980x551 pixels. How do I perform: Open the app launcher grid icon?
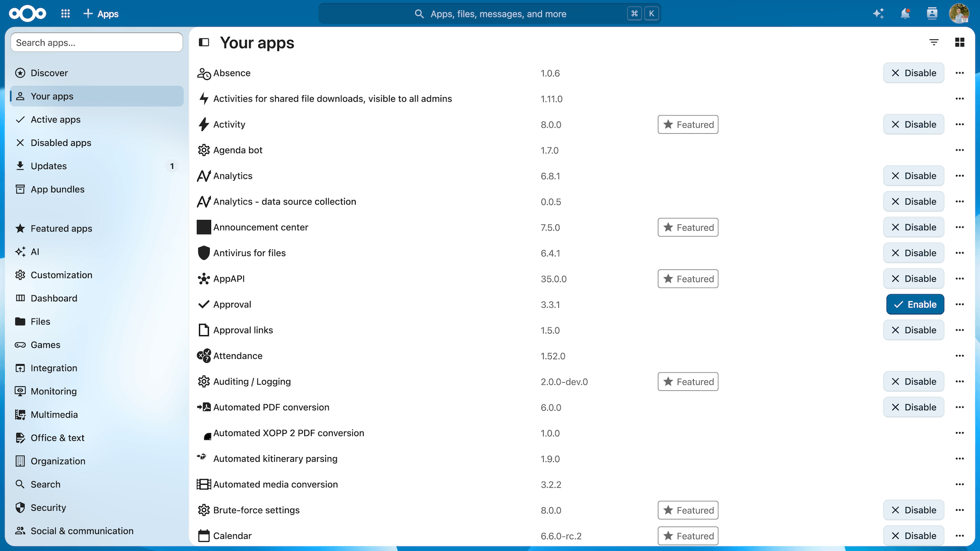[x=65, y=14]
